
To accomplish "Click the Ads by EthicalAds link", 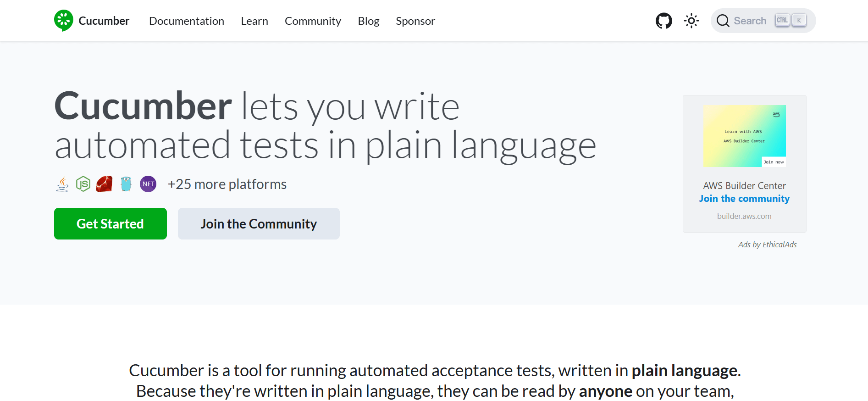I will tap(767, 245).
